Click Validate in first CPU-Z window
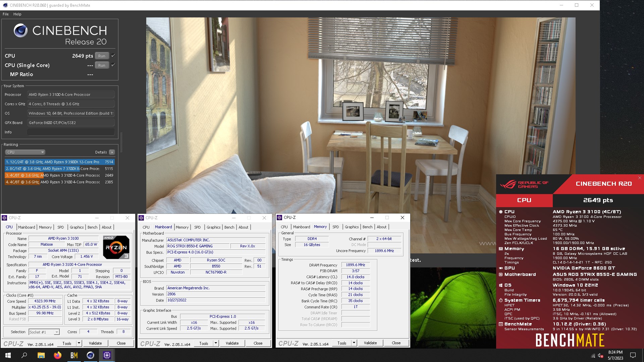The height and width of the screenshot is (362, 644). click(x=95, y=343)
